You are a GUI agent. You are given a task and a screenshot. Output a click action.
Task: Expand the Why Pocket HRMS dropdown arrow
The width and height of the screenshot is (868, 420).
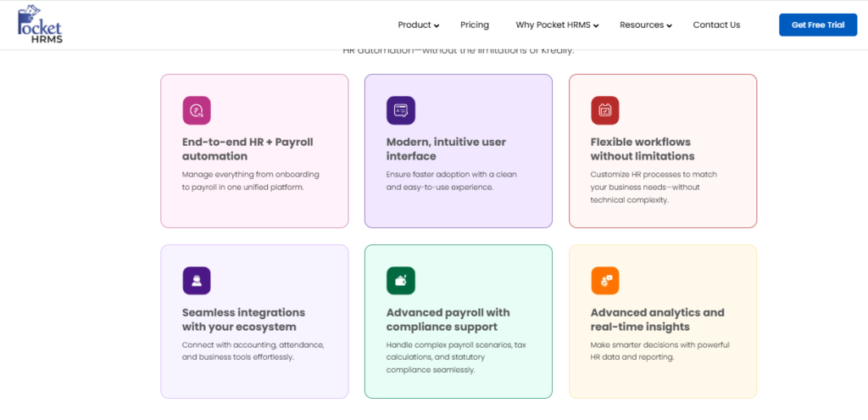(x=596, y=26)
